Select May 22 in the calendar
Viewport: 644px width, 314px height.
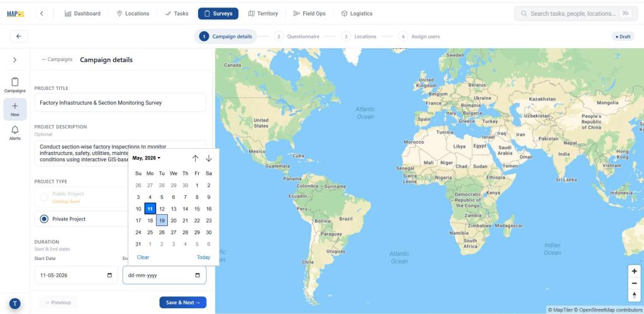pyautogui.click(x=197, y=220)
